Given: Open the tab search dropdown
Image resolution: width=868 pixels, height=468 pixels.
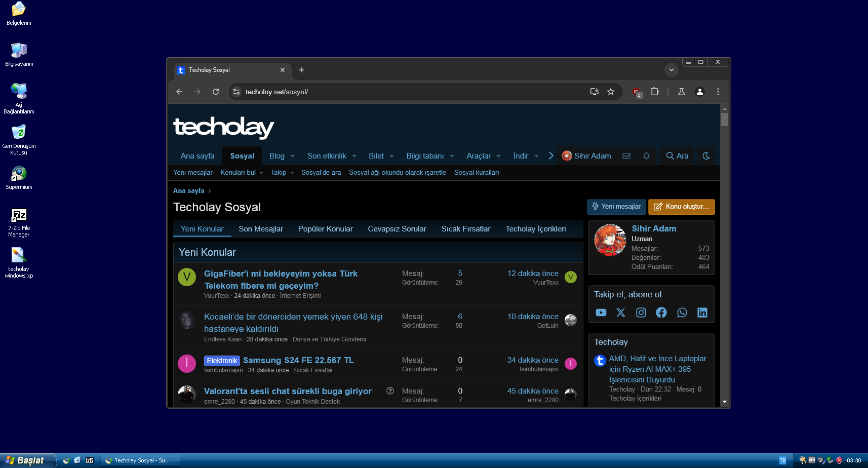Looking at the screenshot, I should pos(672,70).
